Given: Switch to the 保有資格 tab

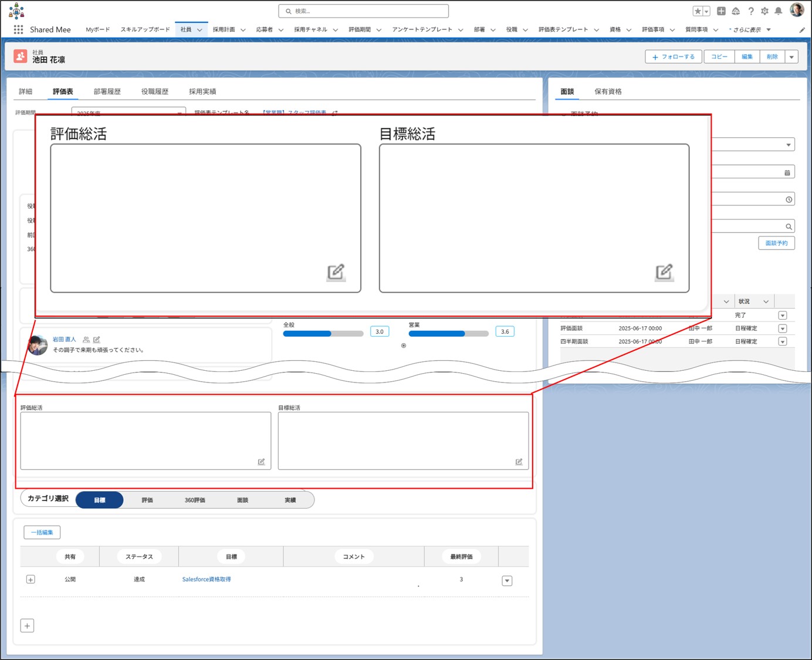Looking at the screenshot, I should point(608,92).
